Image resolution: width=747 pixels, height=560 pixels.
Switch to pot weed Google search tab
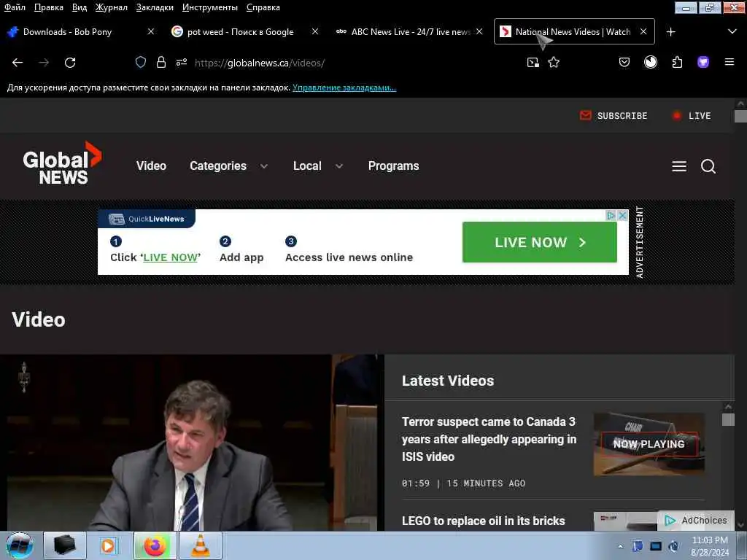241,32
